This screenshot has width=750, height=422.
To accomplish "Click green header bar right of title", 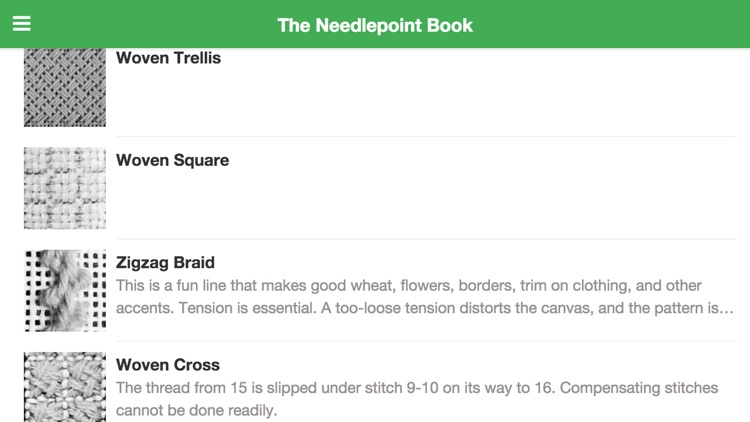I will pyautogui.click(x=620, y=25).
